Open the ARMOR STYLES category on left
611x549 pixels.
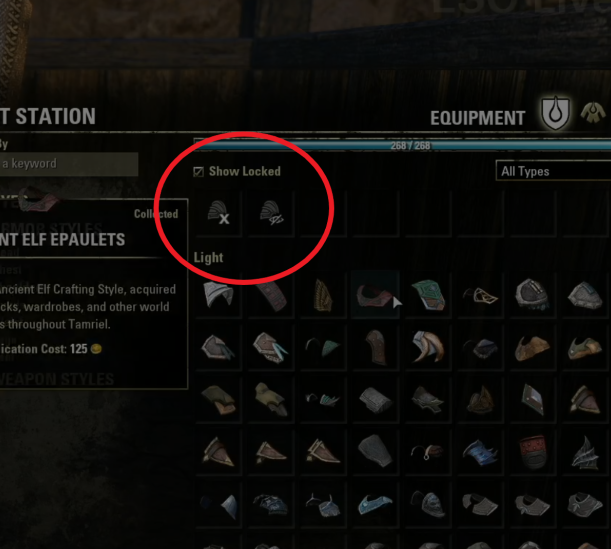click(52, 229)
